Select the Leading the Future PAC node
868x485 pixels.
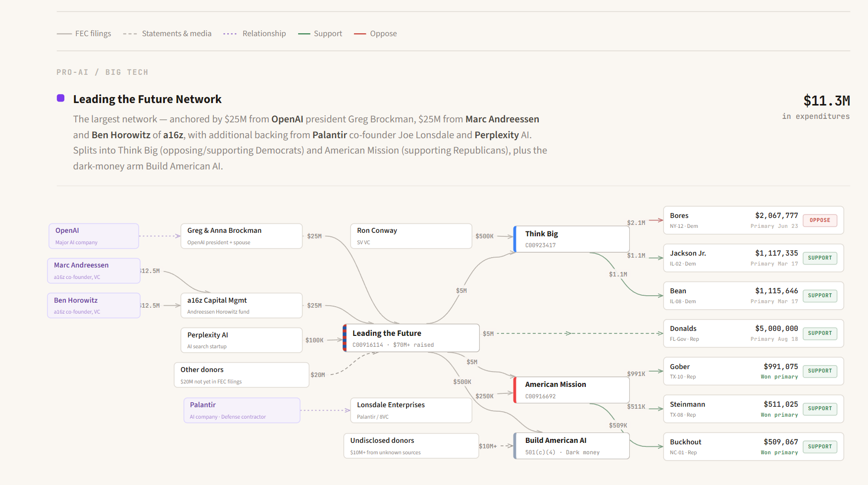pos(411,338)
